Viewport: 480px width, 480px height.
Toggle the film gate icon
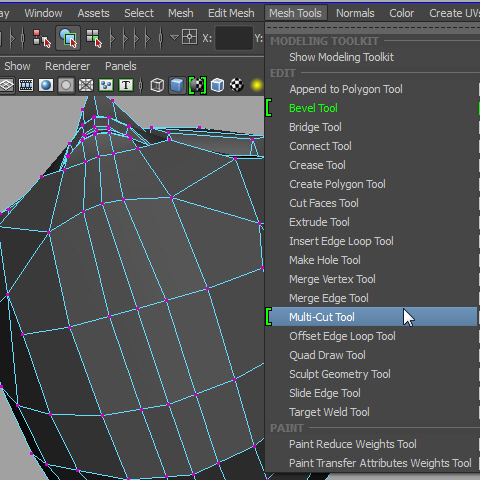[x=26, y=85]
